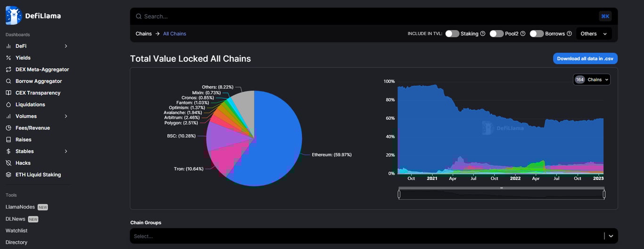Click the DEX Meta-Aggregator swap icon
The image size is (644, 249).
pos(8,70)
